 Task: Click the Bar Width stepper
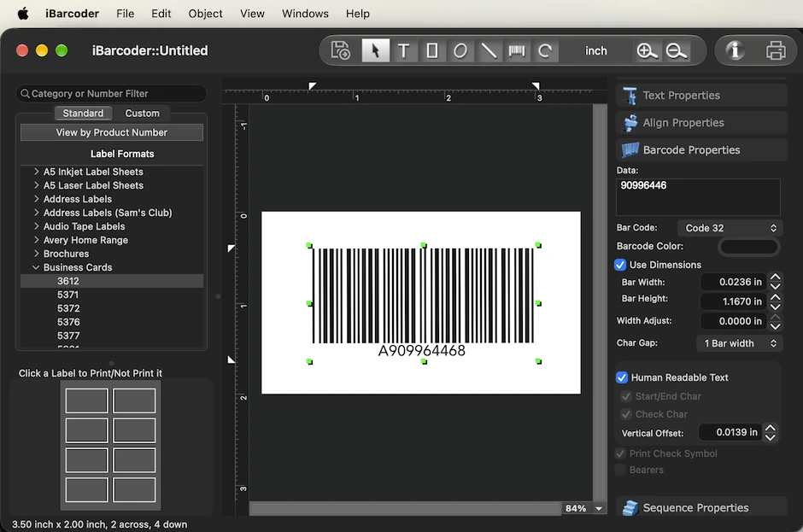(x=776, y=282)
